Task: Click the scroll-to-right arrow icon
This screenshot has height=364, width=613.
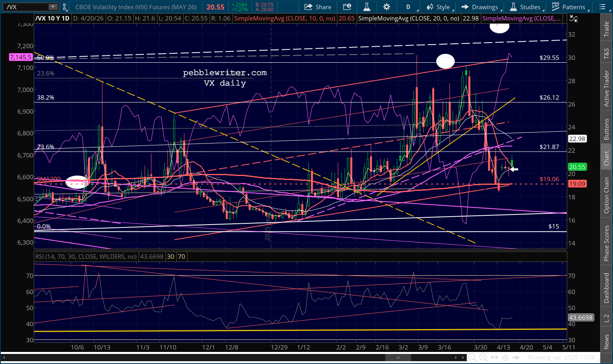Action: click(517, 357)
